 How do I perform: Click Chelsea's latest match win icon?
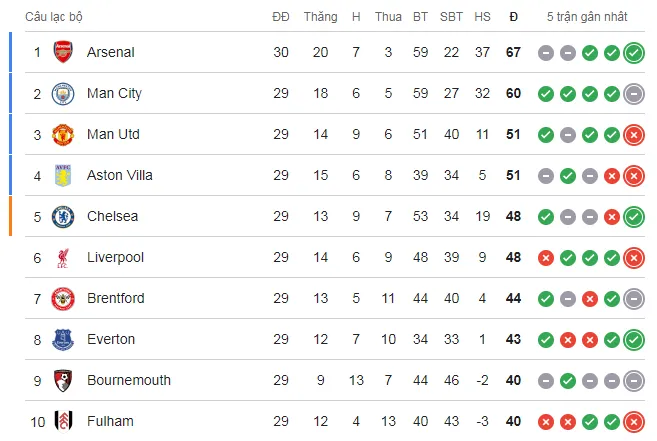pyautogui.click(x=633, y=217)
